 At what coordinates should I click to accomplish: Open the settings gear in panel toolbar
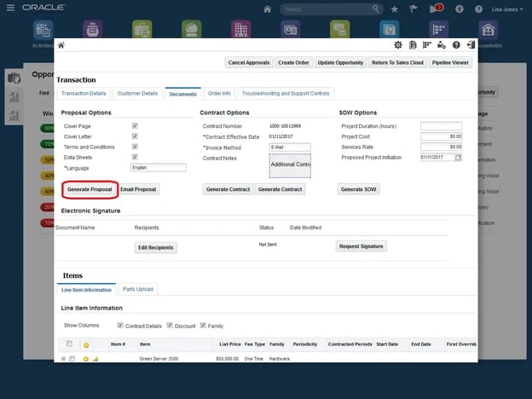click(x=398, y=45)
